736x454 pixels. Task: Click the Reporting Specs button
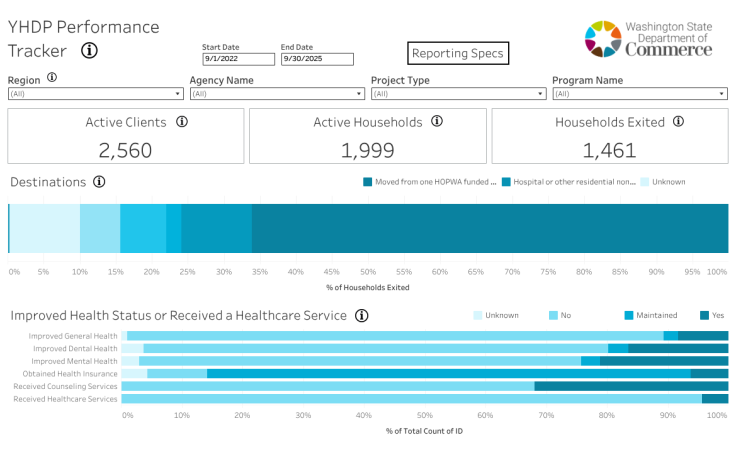pos(457,53)
